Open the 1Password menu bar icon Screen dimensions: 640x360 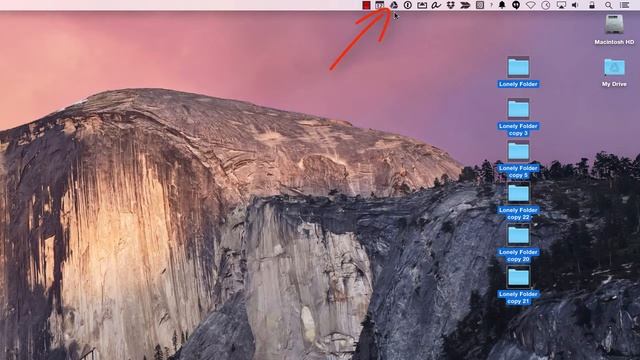407,5
